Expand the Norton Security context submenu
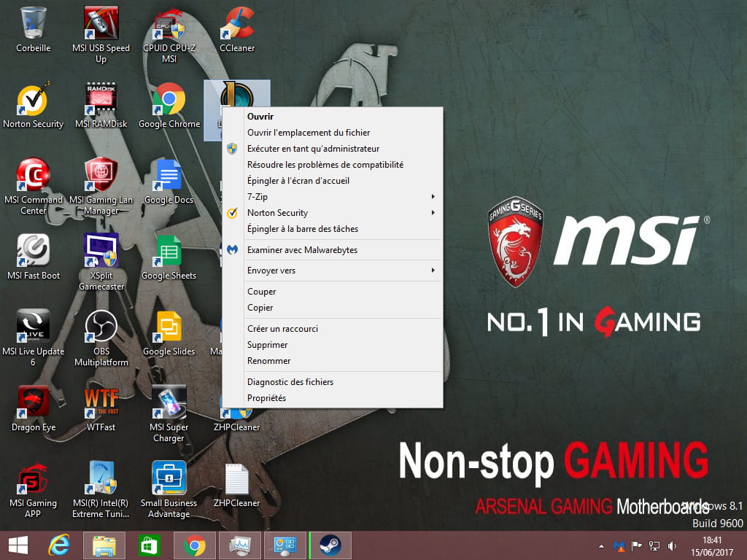This screenshot has height=560, width=747. click(333, 213)
